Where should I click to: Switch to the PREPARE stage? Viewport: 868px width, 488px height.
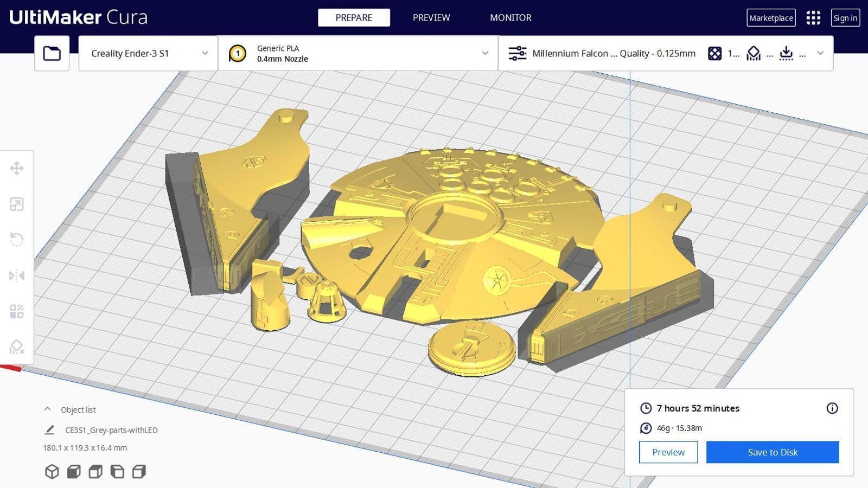pyautogui.click(x=354, y=18)
